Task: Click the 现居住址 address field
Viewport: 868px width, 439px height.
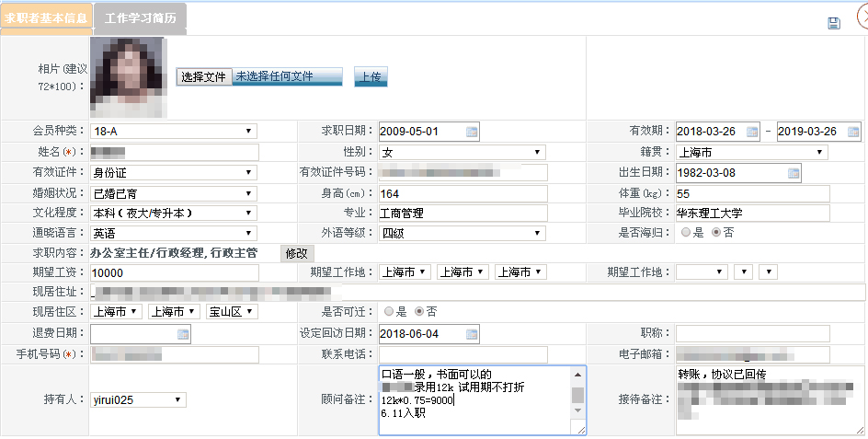Action: coord(478,292)
